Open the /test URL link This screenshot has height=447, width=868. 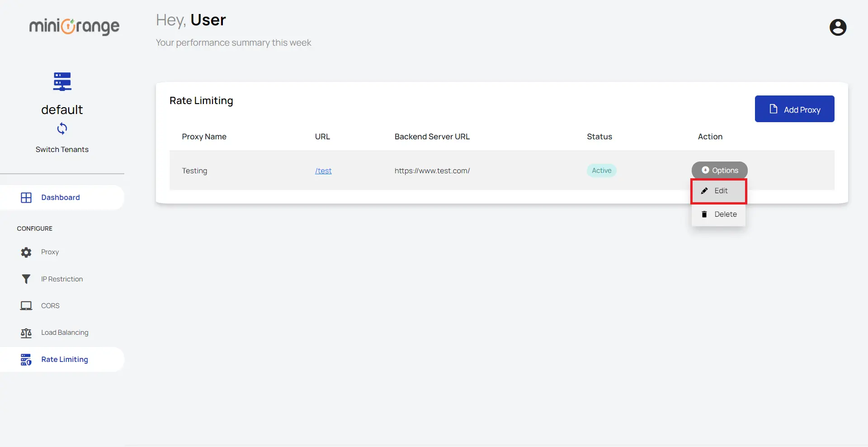tap(323, 171)
